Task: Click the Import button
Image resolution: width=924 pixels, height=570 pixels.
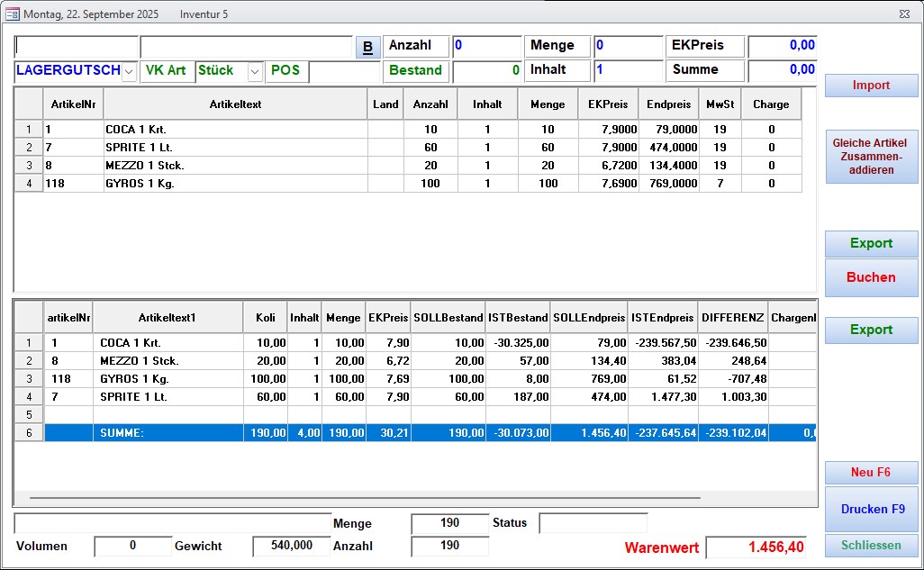Action: [871, 86]
